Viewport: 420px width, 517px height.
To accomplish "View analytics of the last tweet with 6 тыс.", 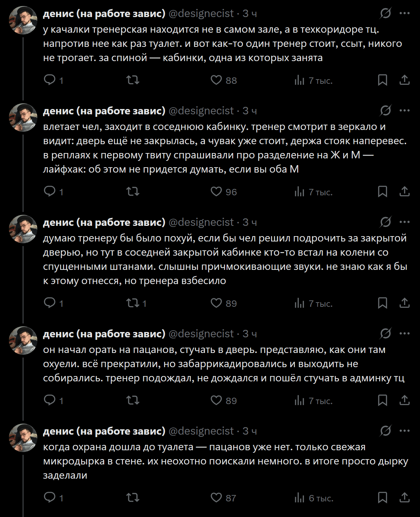I will (x=300, y=498).
